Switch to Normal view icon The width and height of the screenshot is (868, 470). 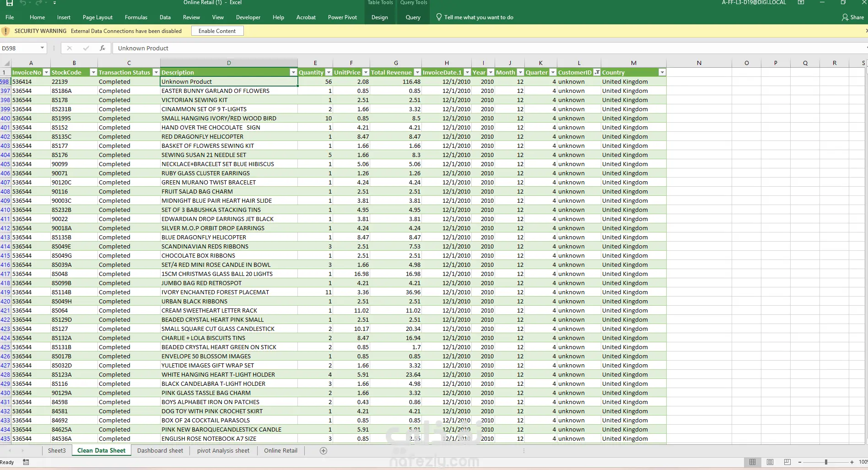coord(752,462)
